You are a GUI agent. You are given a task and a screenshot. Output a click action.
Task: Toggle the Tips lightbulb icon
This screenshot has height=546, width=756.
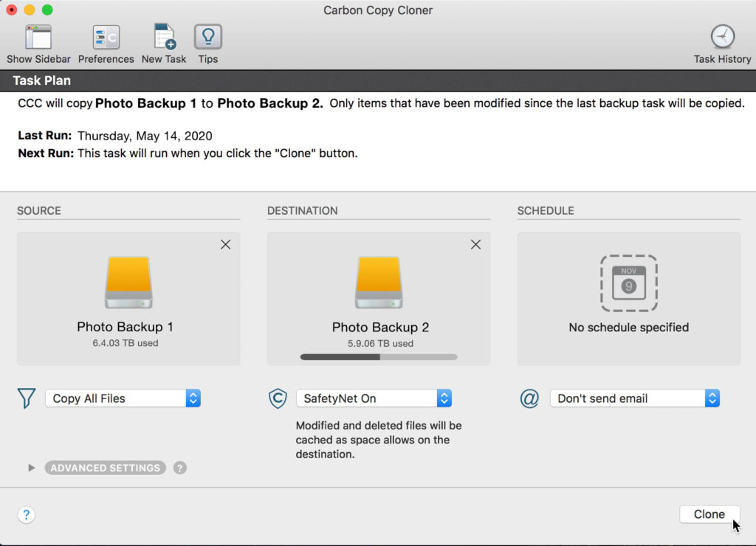[207, 38]
